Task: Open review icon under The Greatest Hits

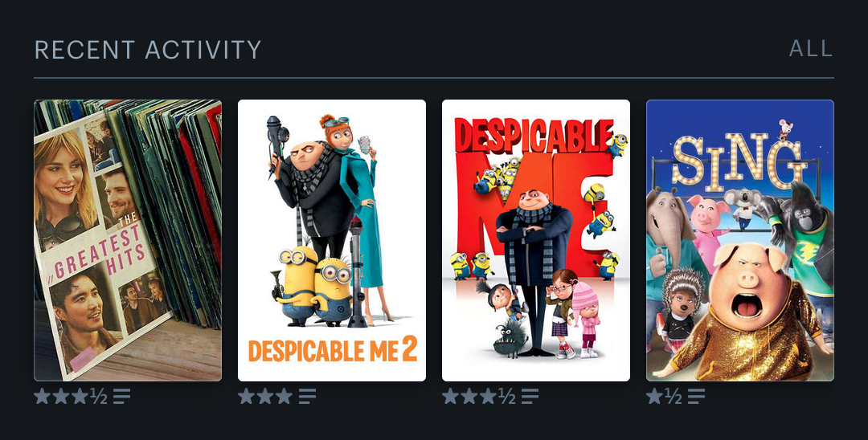Action: point(122,396)
